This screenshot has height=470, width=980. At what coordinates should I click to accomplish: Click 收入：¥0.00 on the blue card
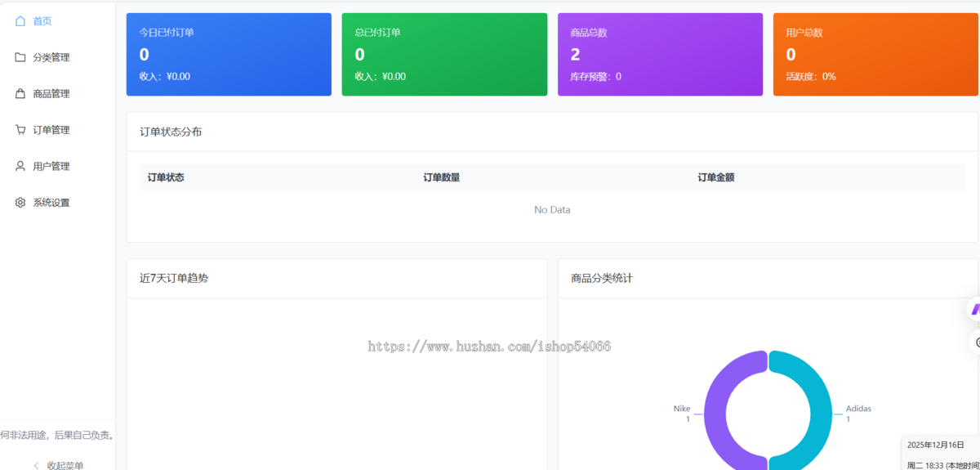[164, 77]
